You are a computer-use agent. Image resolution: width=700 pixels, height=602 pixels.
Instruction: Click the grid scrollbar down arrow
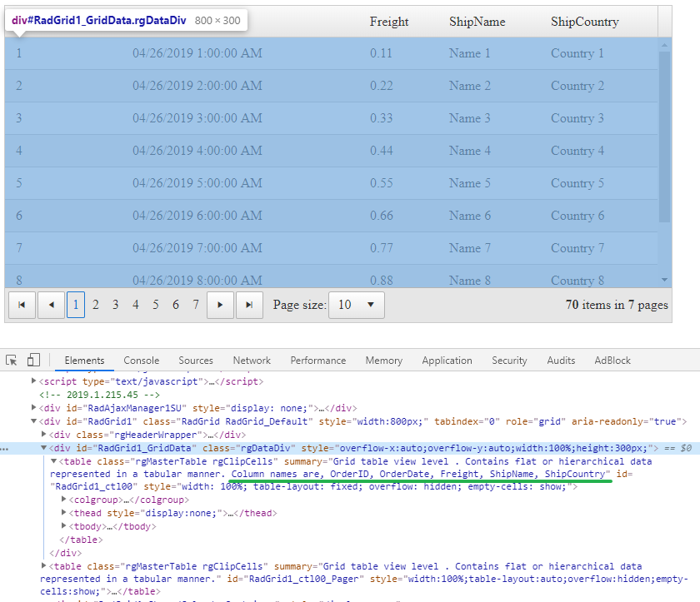click(664, 280)
